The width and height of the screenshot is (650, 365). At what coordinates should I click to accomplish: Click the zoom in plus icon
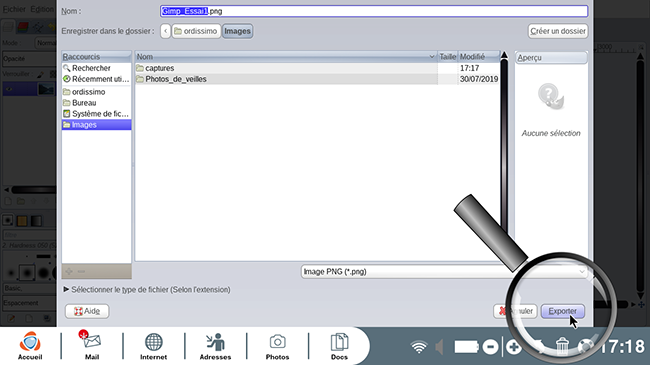tap(514, 347)
